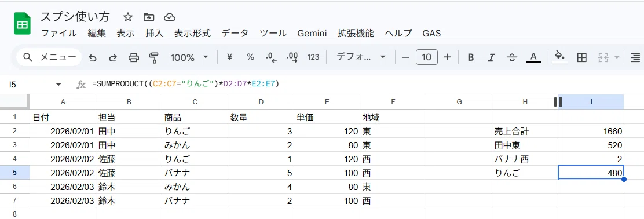Check the cloud save status icon
This screenshot has height=219, width=644.
tap(170, 17)
